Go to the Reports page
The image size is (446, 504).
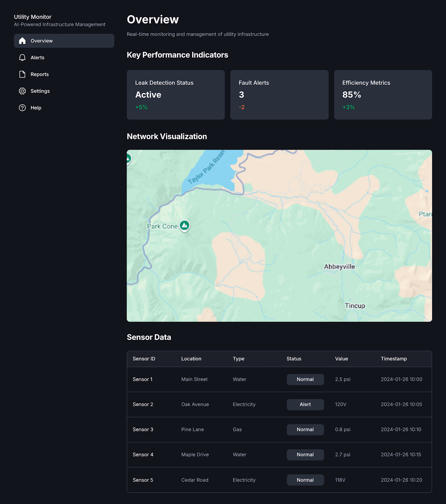40,74
